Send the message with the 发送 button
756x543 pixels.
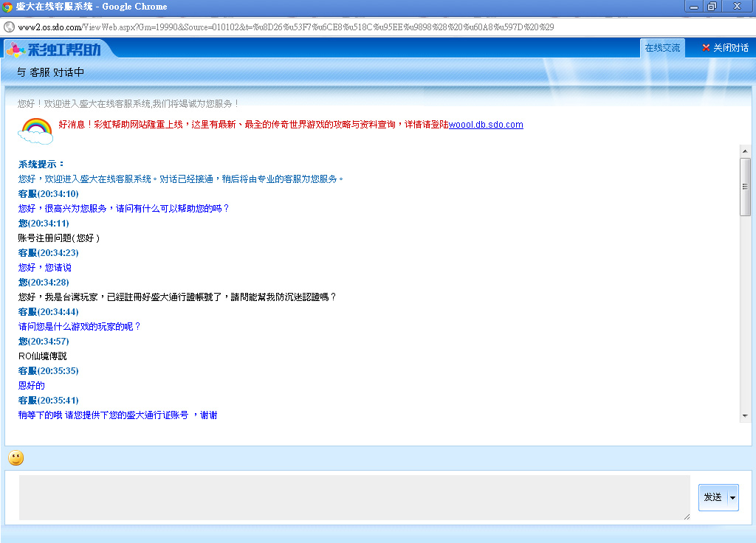coord(713,497)
